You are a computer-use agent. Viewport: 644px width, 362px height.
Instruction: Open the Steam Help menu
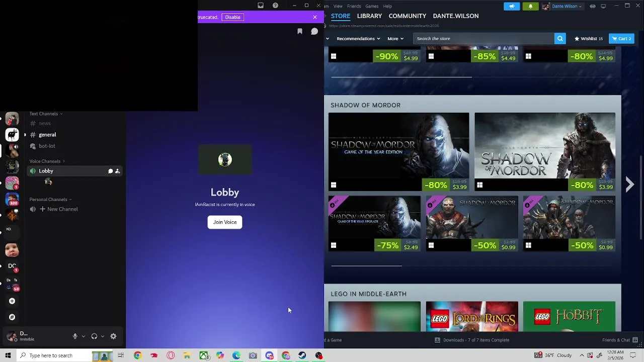[x=387, y=6]
